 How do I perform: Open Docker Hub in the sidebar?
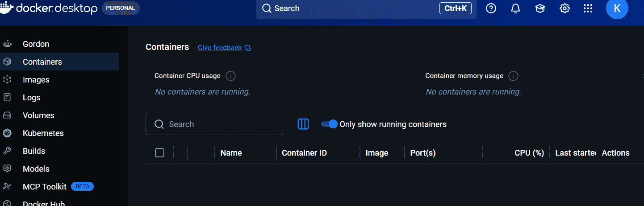pyautogui.click(x=59, y=202)
